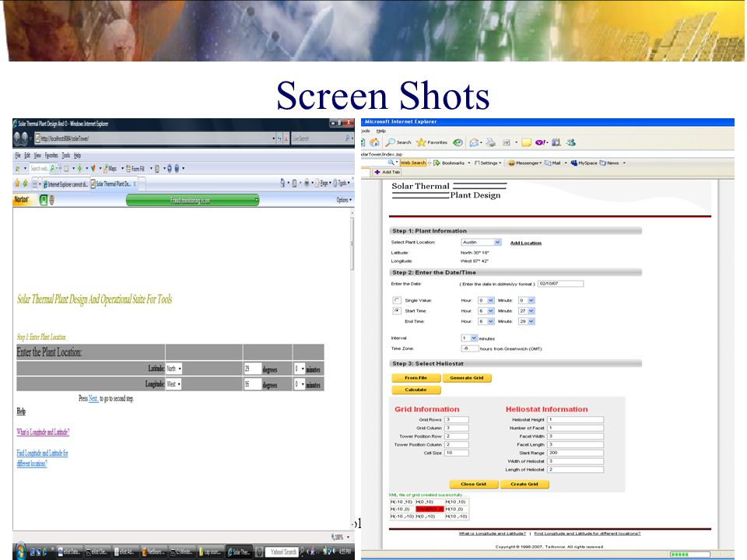Open the Longitude West direction dropdown
This screenshot has width=747, height=560.
point(174,384)
